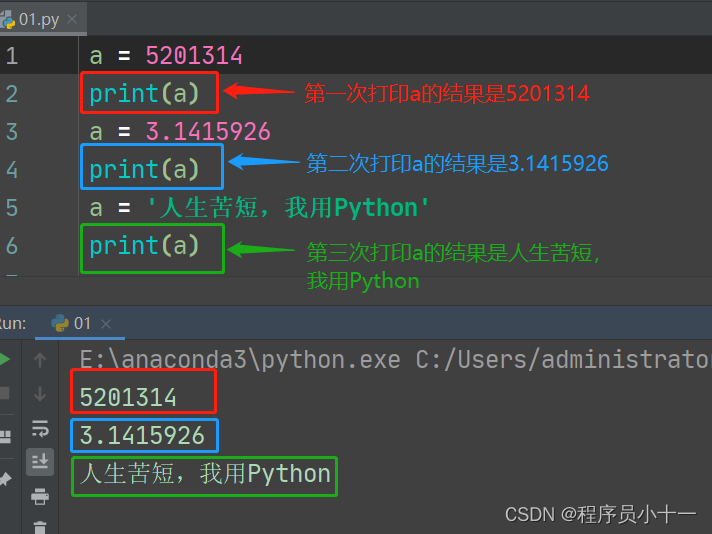
Task: Click console output 人生苦短，我用Python
Action: pos(205,474)
